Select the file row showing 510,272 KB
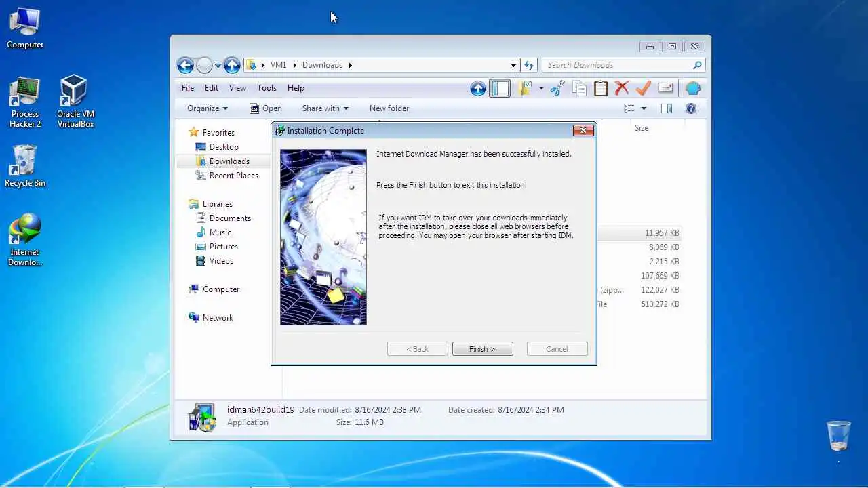 click(x=638, y=304)
